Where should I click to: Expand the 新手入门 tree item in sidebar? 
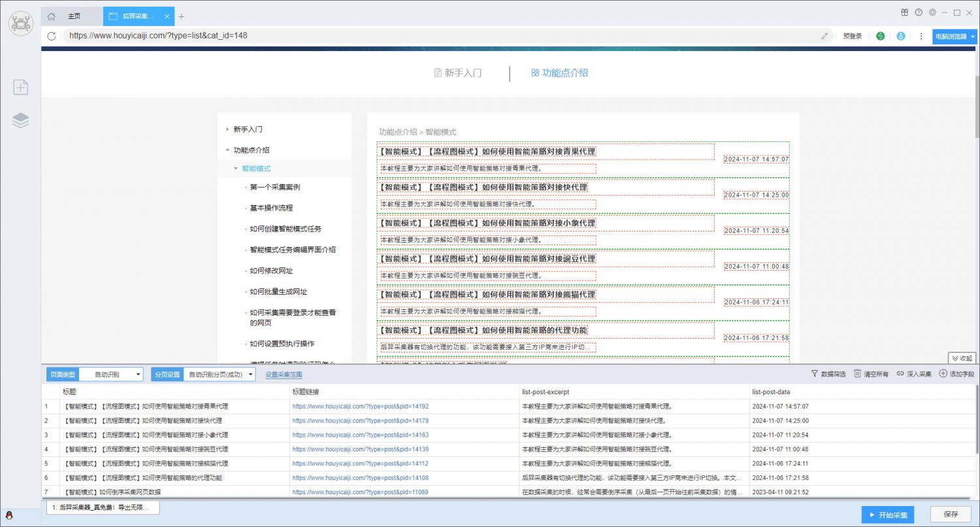tap(227, 129)
